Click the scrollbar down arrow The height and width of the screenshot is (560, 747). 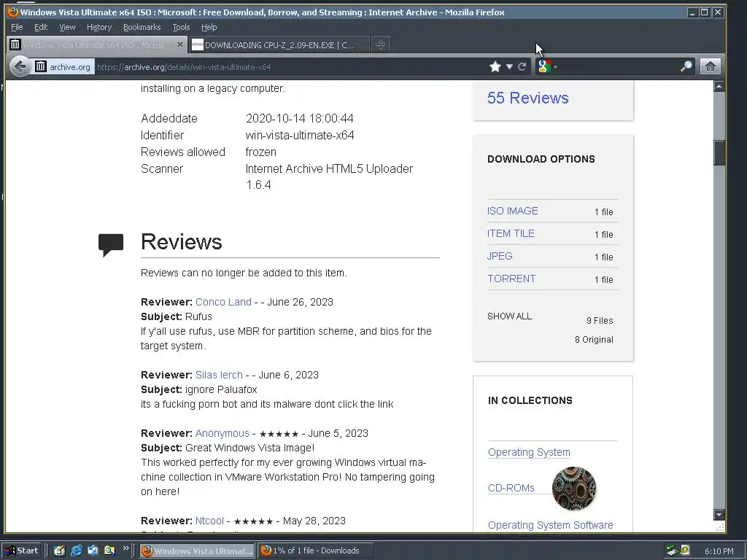pos(719,514)
